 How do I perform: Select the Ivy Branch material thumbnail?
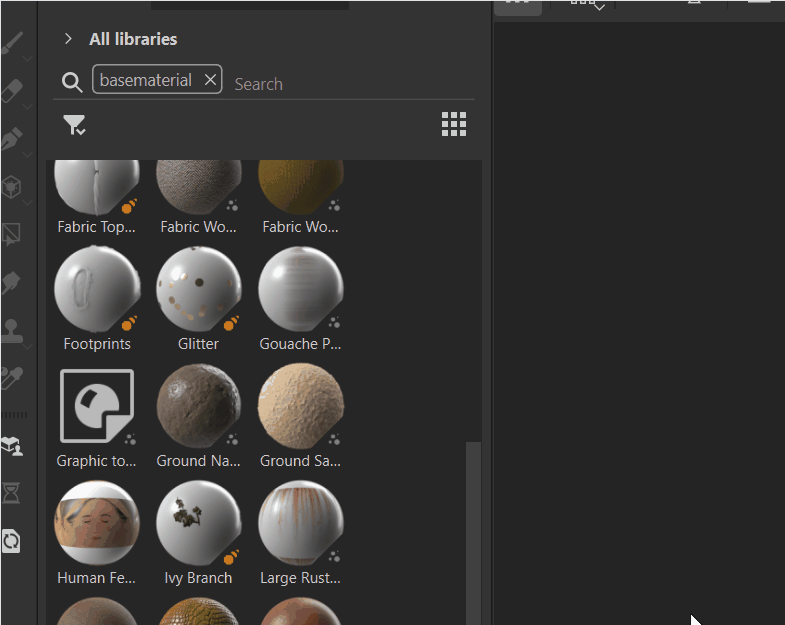pyautogui.click(x=199, y=523)
